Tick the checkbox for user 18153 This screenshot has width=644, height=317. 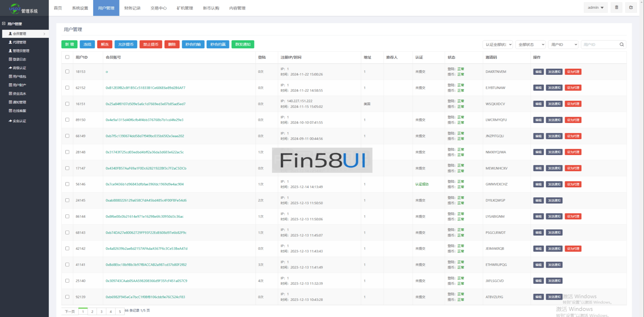pyautogui.click(x=67, y=72)
